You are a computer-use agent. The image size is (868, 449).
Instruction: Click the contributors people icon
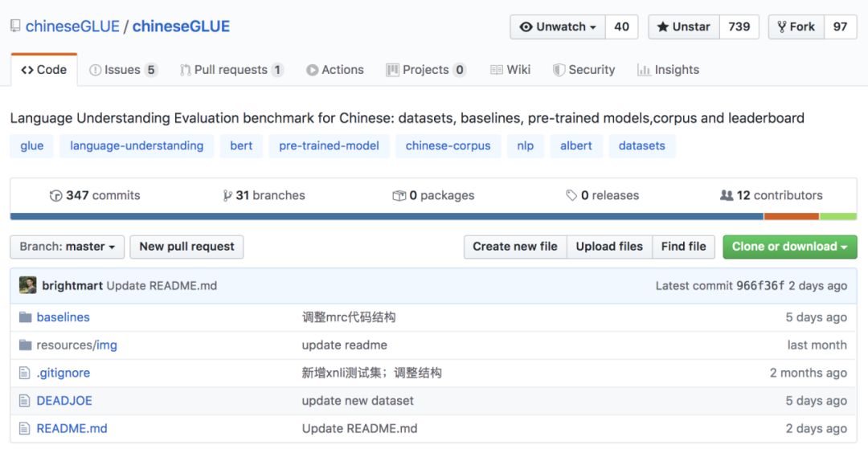pos(727,195)
